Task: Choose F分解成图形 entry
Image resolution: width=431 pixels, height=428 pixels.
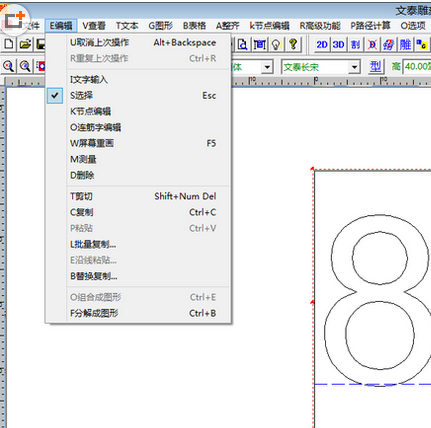Action: 138,313
